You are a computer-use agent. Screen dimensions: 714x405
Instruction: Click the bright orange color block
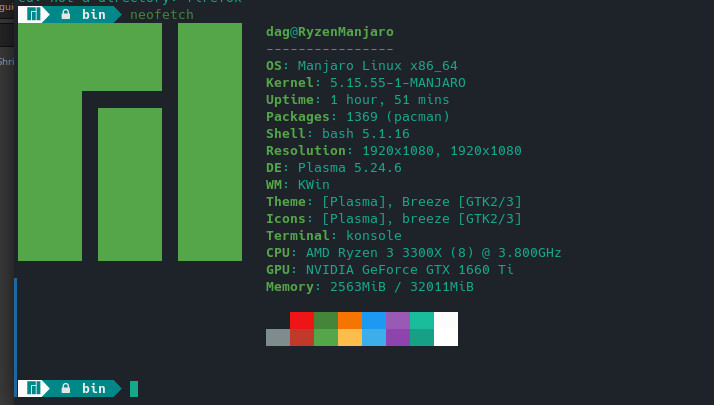(x=350, y=320)
